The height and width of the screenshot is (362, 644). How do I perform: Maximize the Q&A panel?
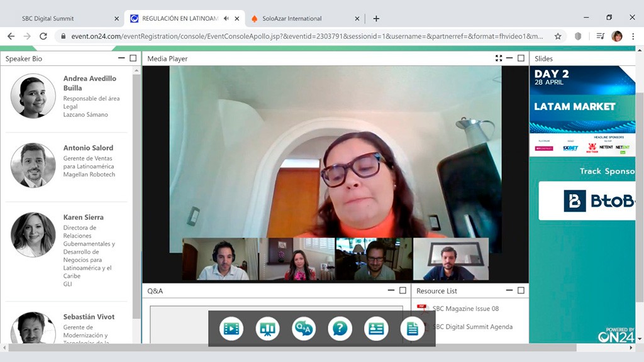(402, 290)
